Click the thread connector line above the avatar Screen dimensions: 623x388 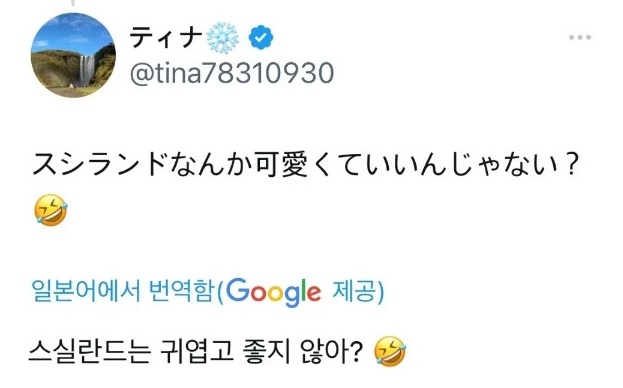click(73, 3)
